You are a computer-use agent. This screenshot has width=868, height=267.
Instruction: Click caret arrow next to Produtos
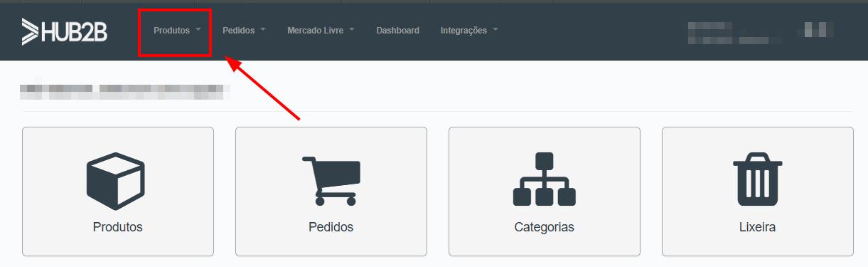(x=198, y=30)
